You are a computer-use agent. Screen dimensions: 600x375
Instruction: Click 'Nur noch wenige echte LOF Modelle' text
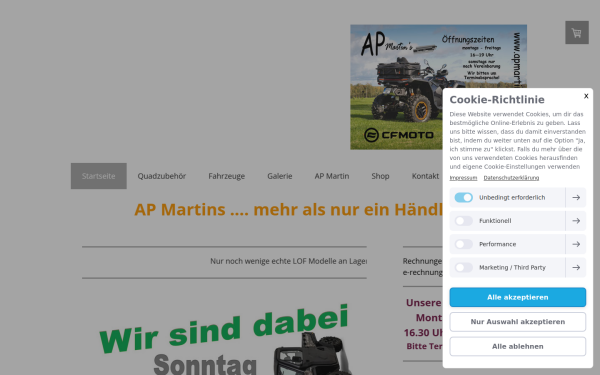289,261
